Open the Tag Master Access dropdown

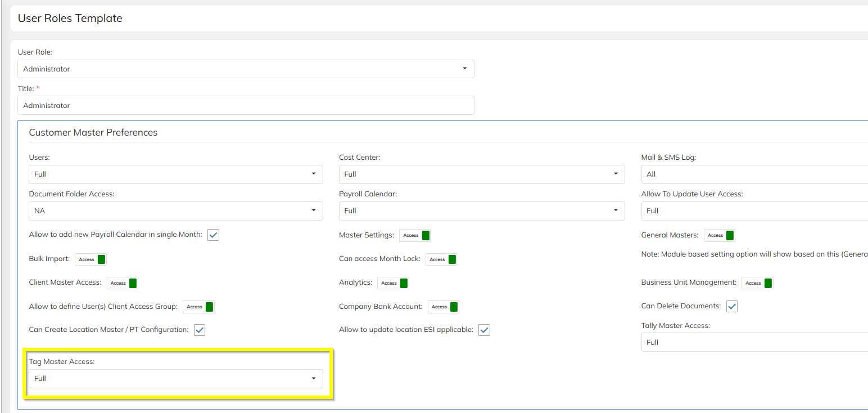pyautogui.click(x=175, y=379)
